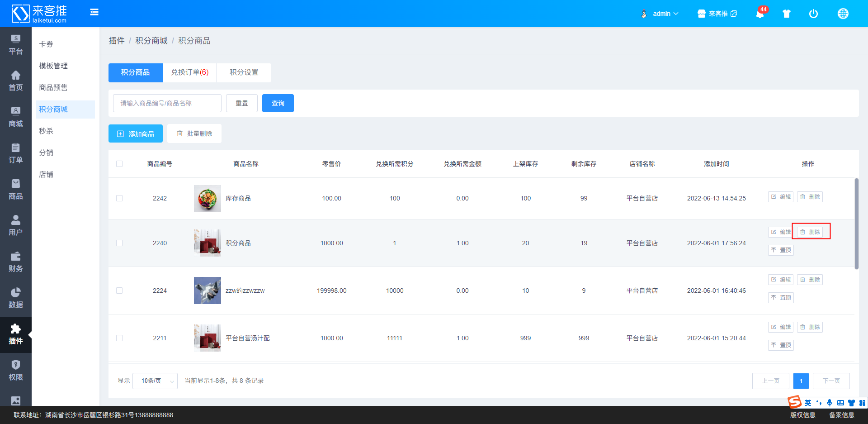This screenshot has height=424, width=868.
Task: Delete product 2242 库存商品
Action: click(x=810, y=197)
